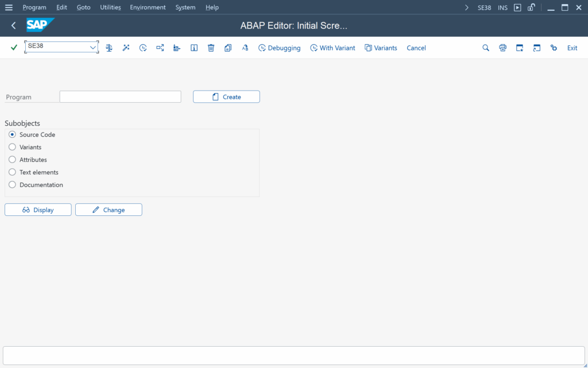Run the syntax check icon

click(x=109, y=48)
